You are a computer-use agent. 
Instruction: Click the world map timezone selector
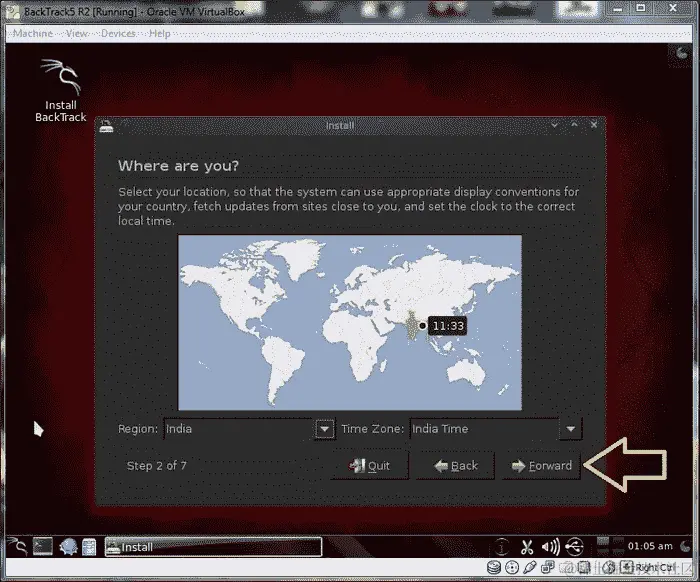tap(350, 323)
